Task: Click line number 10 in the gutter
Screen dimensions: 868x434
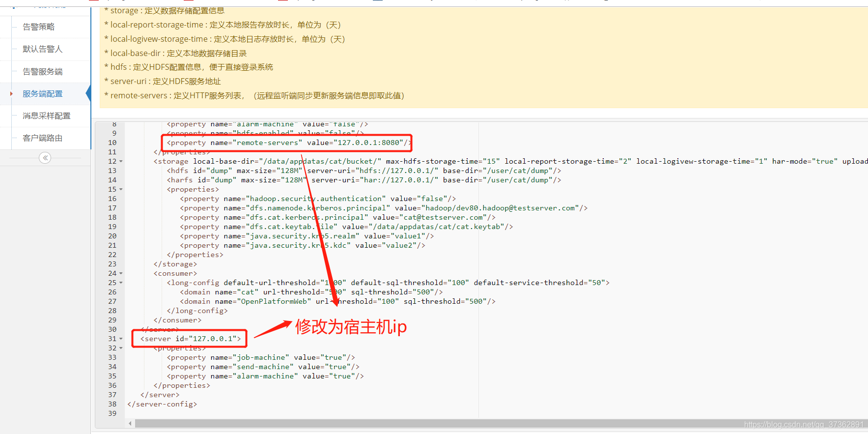Action: pos(112,143)
